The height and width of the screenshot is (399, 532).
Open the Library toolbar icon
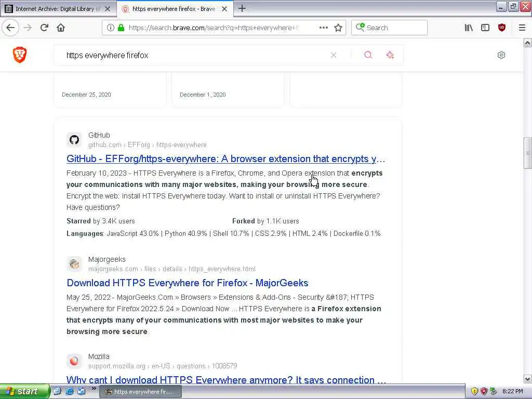[469, 28]
